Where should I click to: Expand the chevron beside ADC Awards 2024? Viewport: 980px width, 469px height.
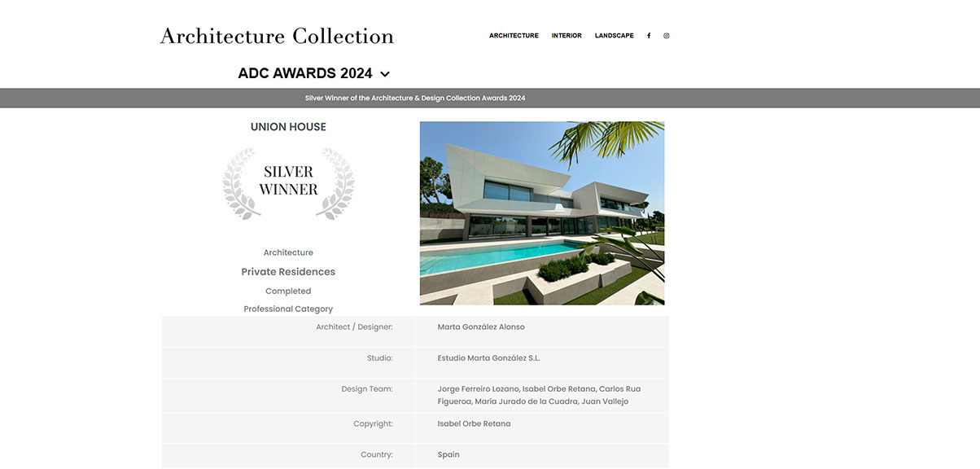(x=385, y=74)
